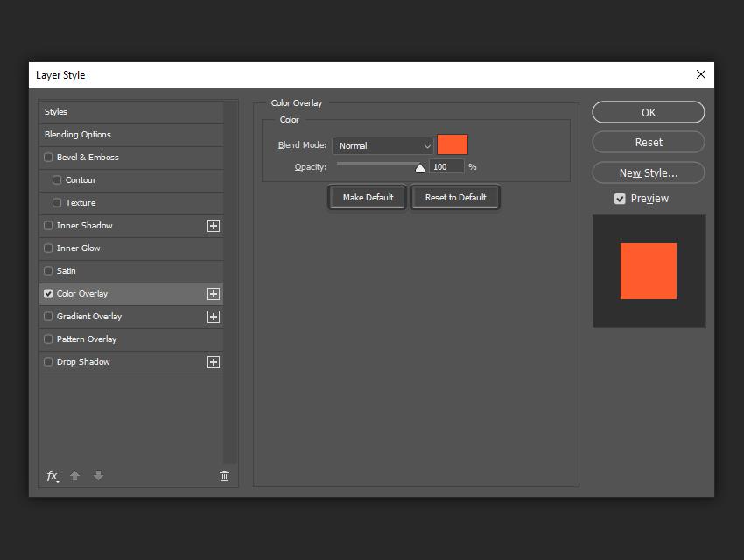
Task: Enable the Drop Shadow checkbox
Action: click(48, 361)
